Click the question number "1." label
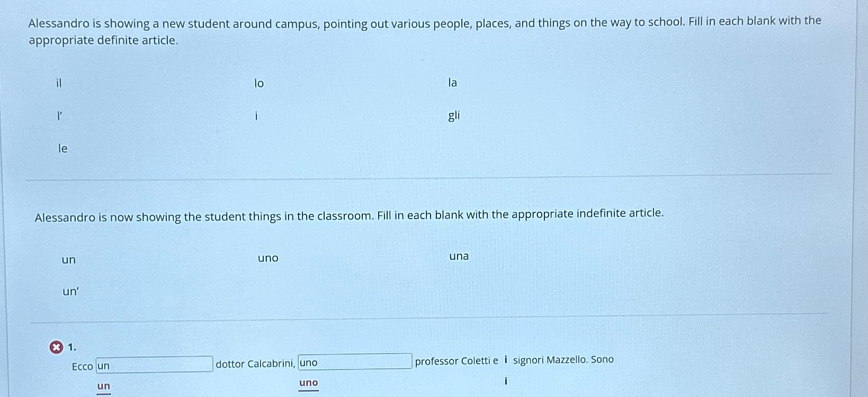This screenshot has height=397, width=868. click(72, 347)
